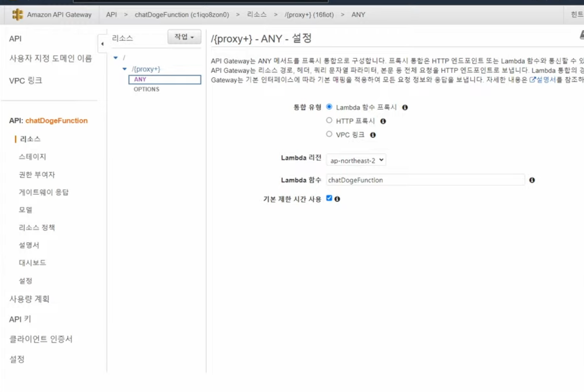Click info icon beside 기본 제한 시간 checkbox
The image size is (584, 392).
coord(337,199)
